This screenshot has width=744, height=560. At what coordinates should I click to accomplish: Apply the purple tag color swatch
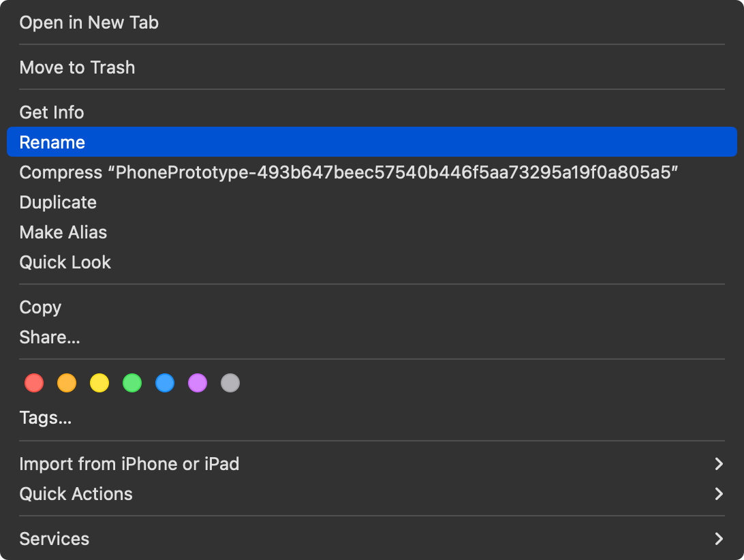click(198, 383)
